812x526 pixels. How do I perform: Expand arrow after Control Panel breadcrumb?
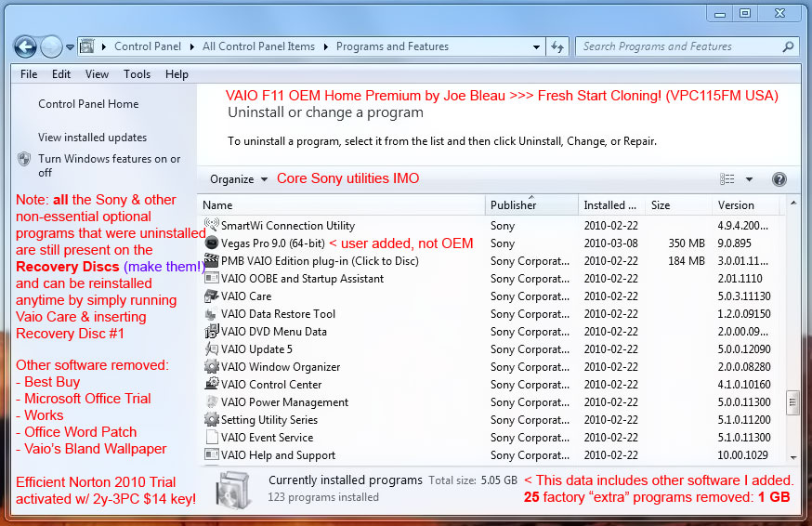pos(192,46)
